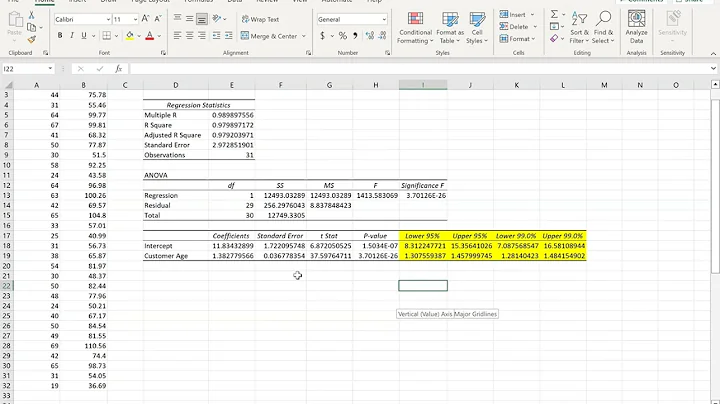Viewport: 720px width, 404px height.
Task: Click the Copy icon in Clipboard
Action: click(31, 28)
